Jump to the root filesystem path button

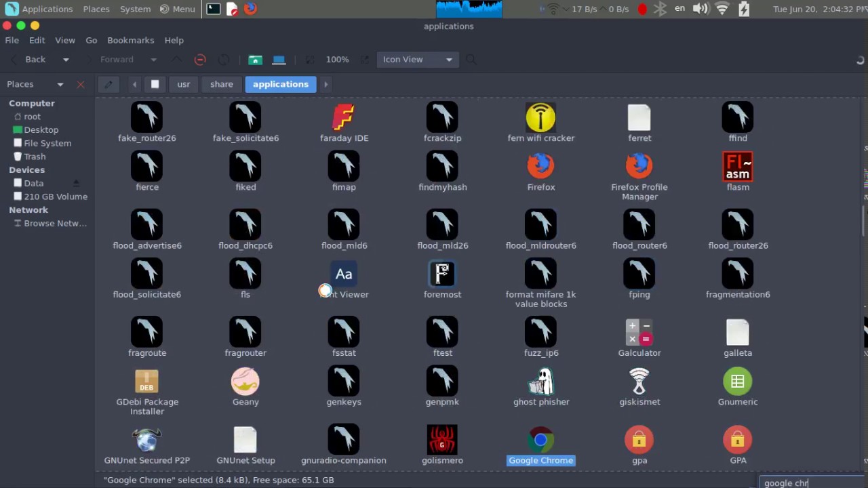[x=155, y=84]
